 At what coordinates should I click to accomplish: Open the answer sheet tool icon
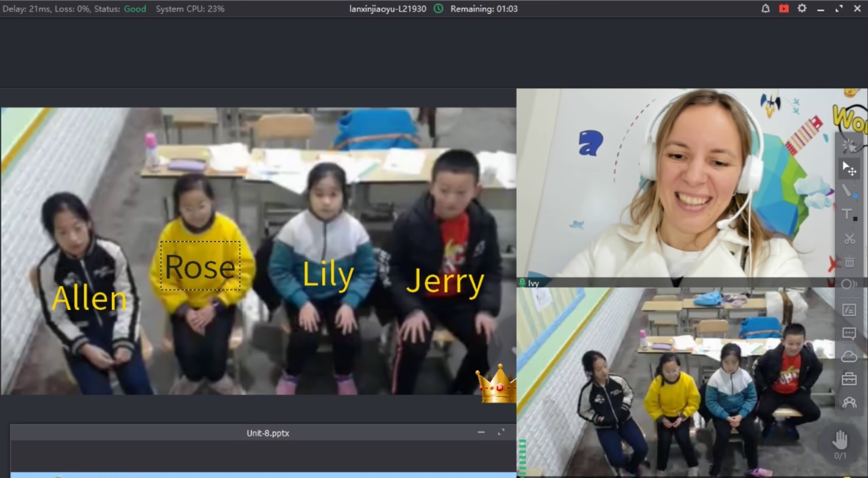point(849,309)
